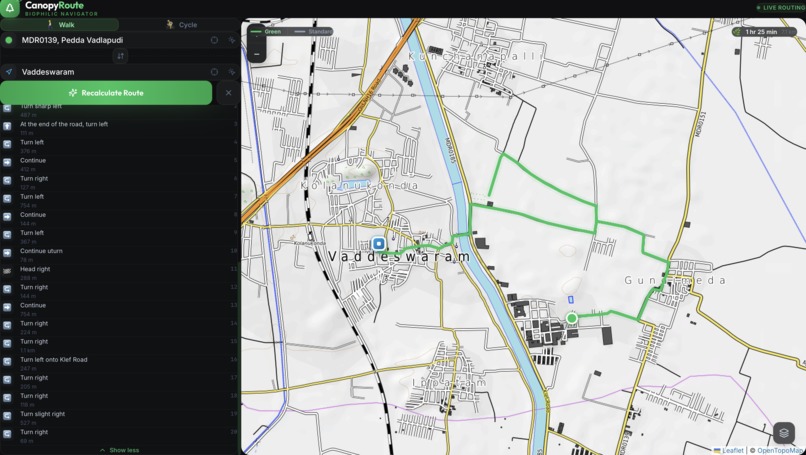Viewport: 806px width, 455px height.
Task: Switch to Walk travel mode
Action: click(x=61, y=25)
